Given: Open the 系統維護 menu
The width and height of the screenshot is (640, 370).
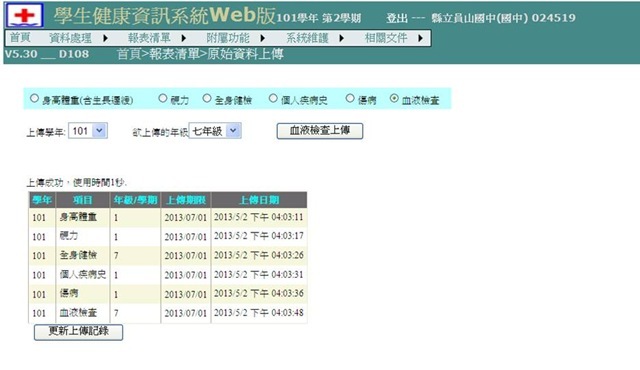Looking at the screenshot, I should point(307,38).
